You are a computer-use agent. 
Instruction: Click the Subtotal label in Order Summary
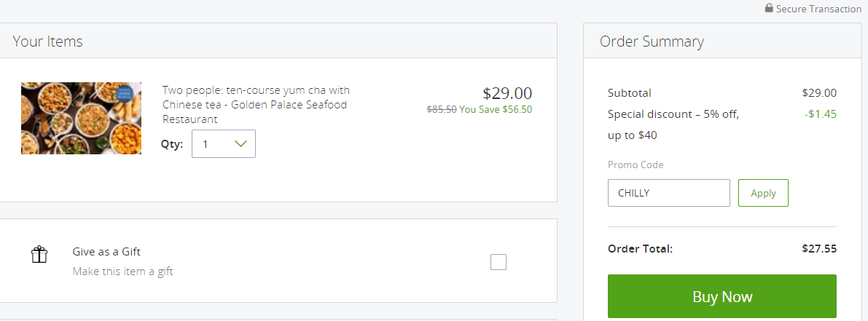(629, 93)
